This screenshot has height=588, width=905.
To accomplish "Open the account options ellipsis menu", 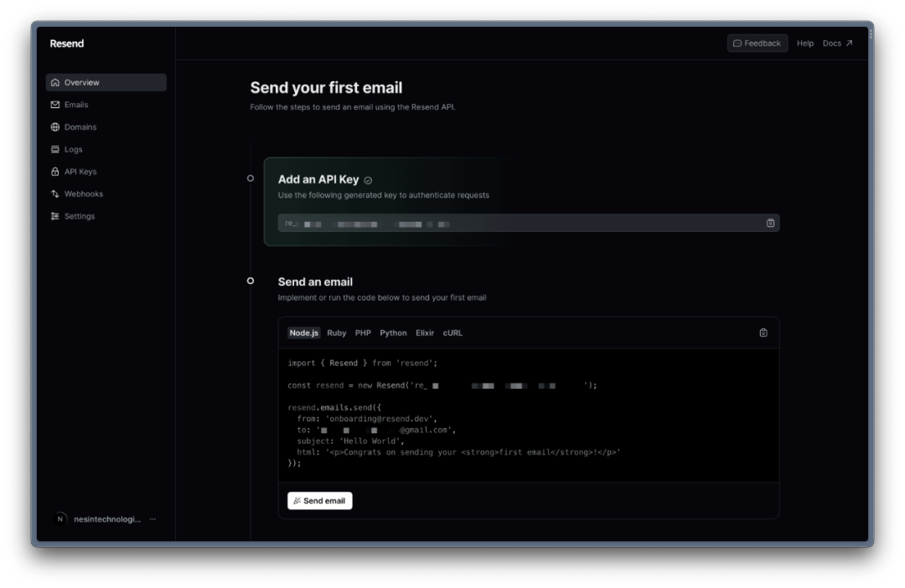I will point(153,519).
